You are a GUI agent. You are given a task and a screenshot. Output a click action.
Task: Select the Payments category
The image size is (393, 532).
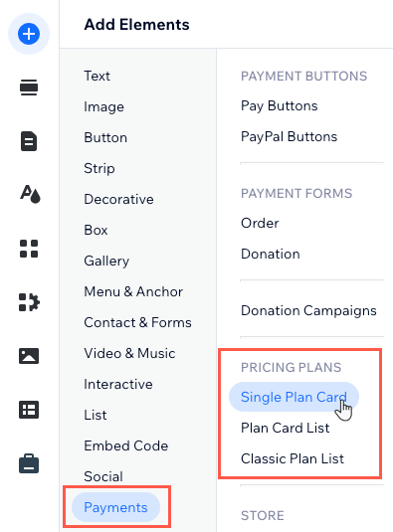115,507
